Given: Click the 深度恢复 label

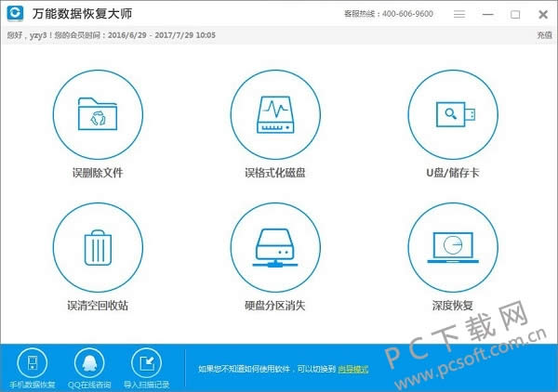Looking at the screenshot, I should click(453, 306).
